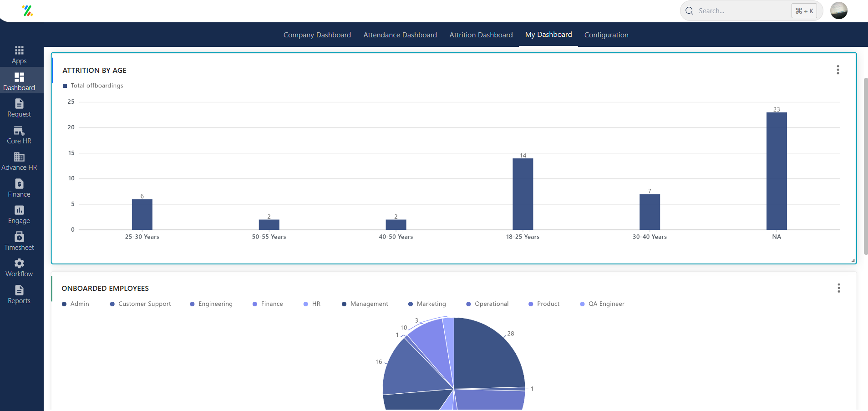The height and width of the screenshot is (411, 868).
Task: Switch to Attendance Dashboard tab
Action: (400, 35)
